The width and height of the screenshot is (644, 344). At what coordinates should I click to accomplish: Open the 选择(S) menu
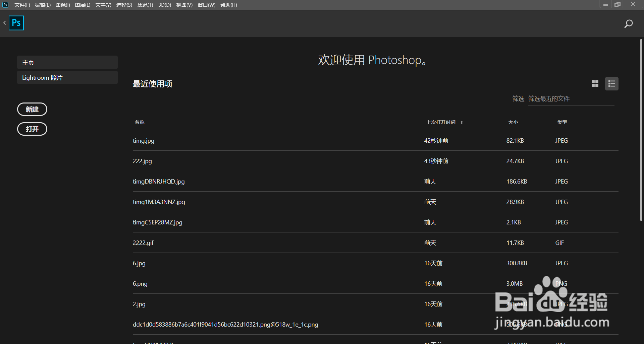(124, 5)
